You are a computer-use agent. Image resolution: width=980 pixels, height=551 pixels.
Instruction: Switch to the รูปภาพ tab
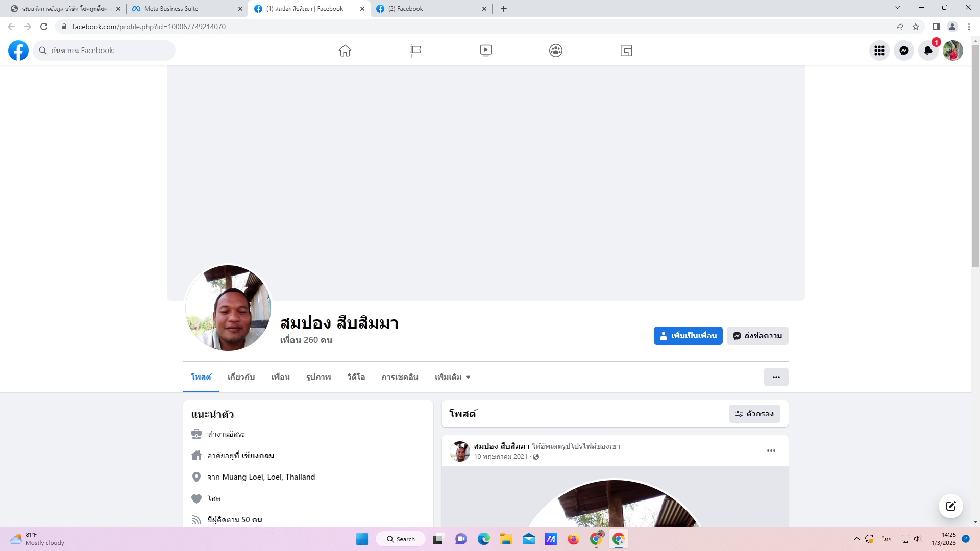click(318, 377)
